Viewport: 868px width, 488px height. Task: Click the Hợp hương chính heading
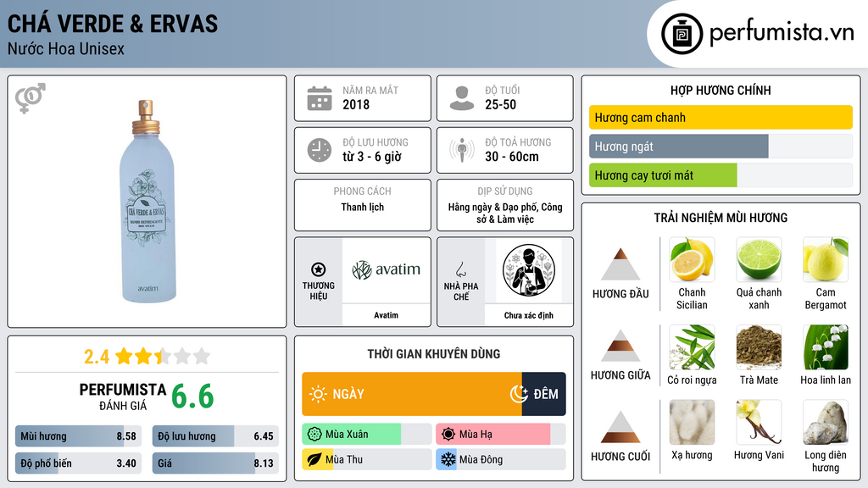721,90
